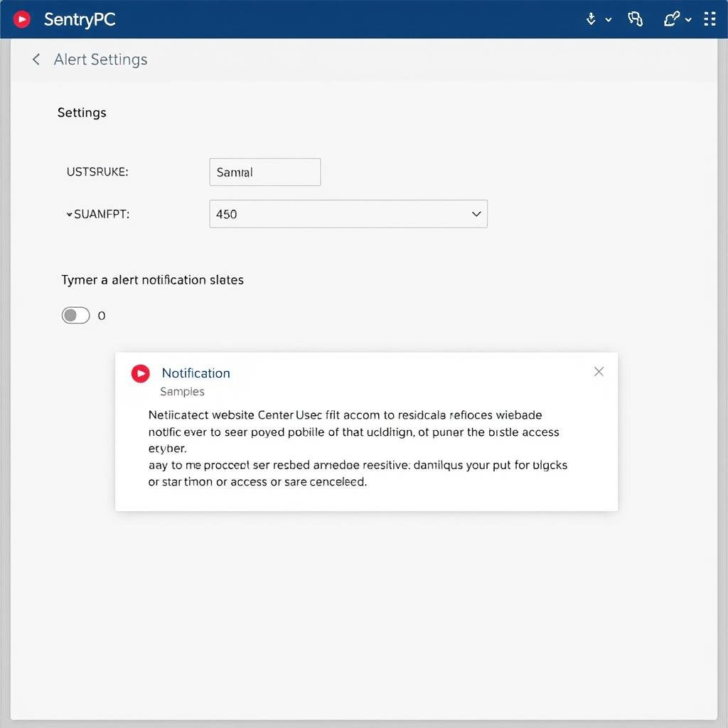Click the download arrow icon in header
Viewport: 728px width, 728px height.
point(591,19)
